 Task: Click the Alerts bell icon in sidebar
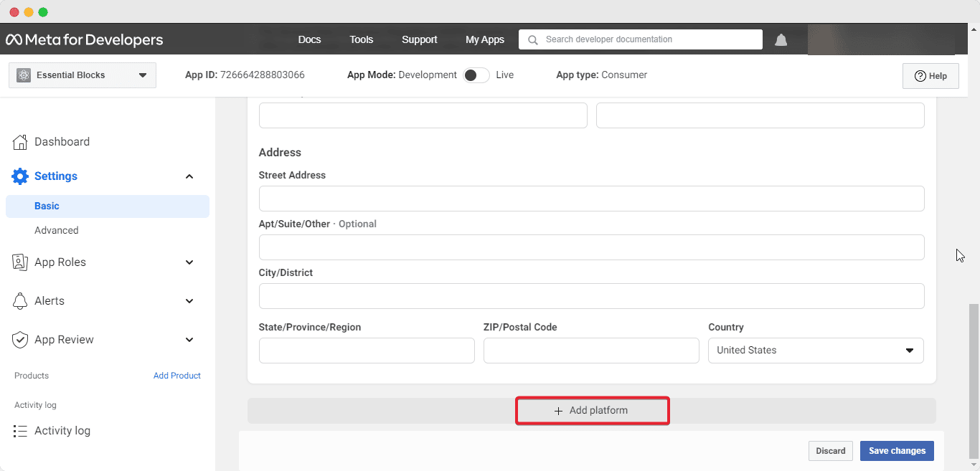pos(20,301)
